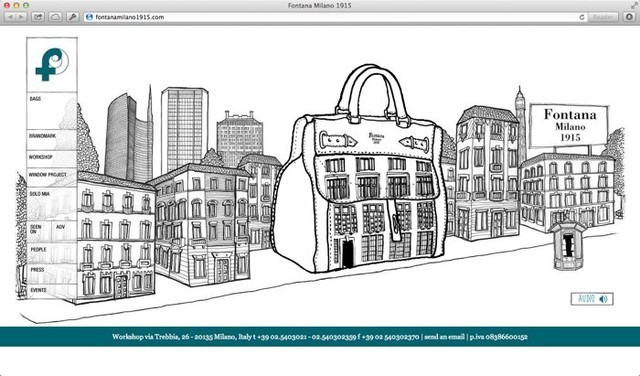
Task: Click the browser back arrow
Action: pyautogui.click(x=10, y=17)
